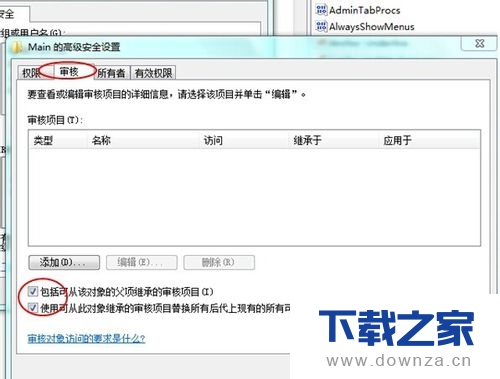Select AlwaysShowMenus registry value icon
500x379 pixels.
321,26
